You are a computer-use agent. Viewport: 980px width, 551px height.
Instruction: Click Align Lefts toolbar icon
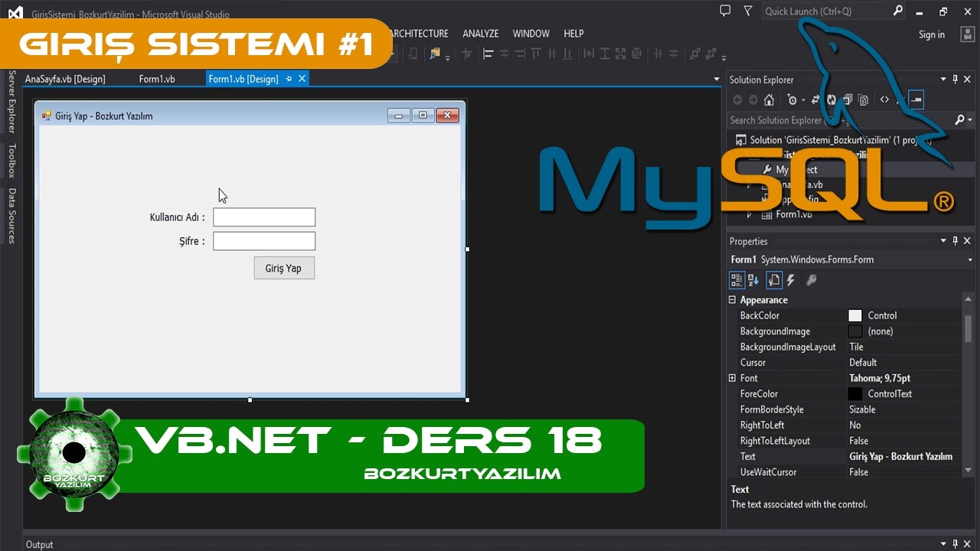point(488,54)
